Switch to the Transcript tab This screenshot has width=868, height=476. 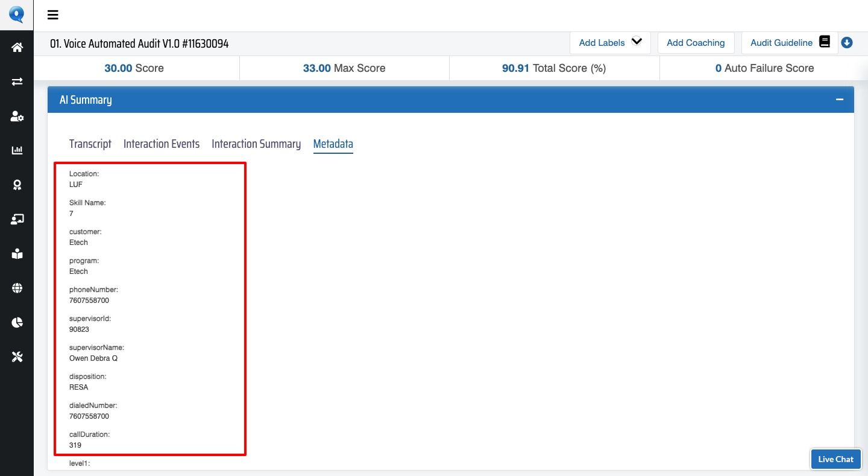(90, 144)
